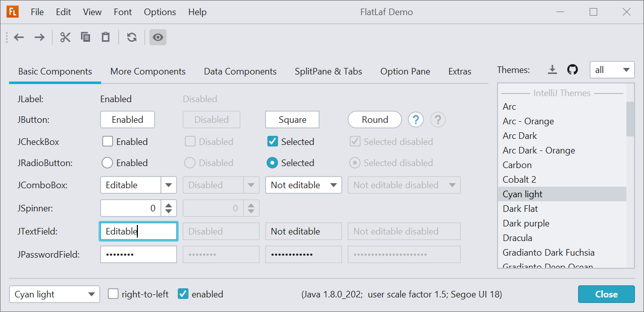Screen dimensions: 644x312
Task: Switch to the Data Components tab
Action: coord(240,71)
